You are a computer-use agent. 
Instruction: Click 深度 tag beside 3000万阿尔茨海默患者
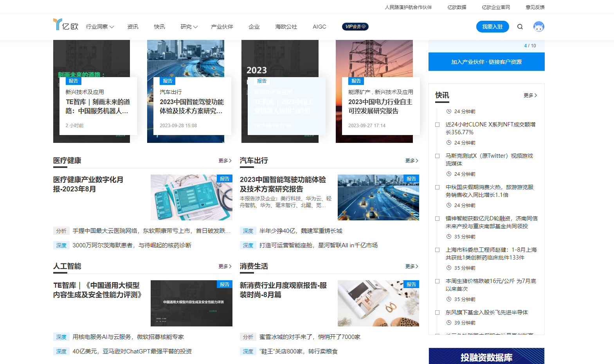point(61,245)
